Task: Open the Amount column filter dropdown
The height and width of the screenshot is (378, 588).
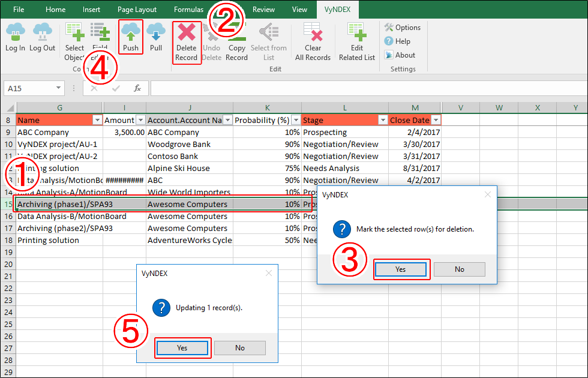Action: point(140,120)
